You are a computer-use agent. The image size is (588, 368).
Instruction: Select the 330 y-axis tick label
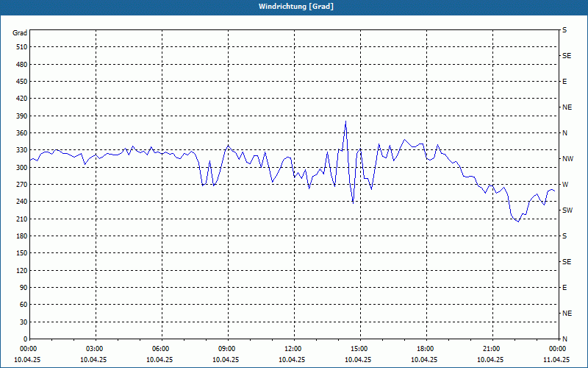[x=21, y=150]
